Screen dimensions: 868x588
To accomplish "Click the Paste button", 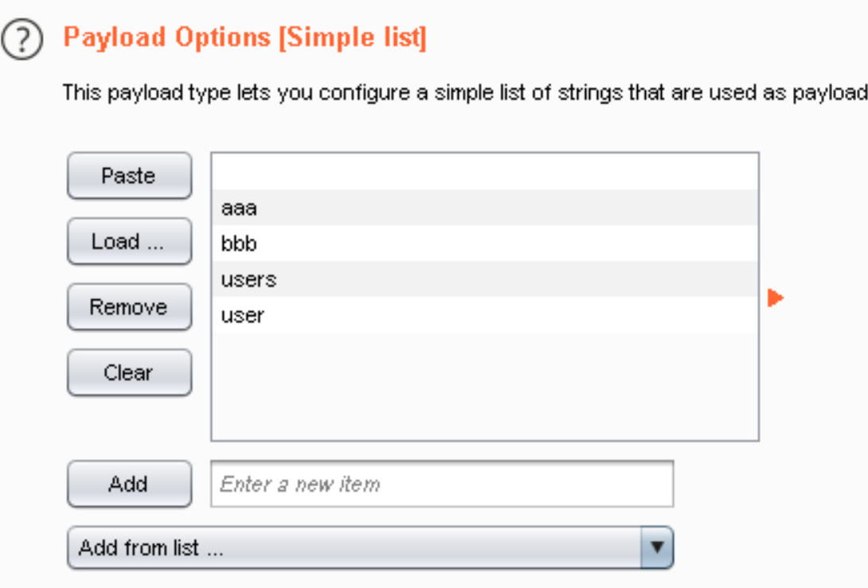I will (130, 176).
